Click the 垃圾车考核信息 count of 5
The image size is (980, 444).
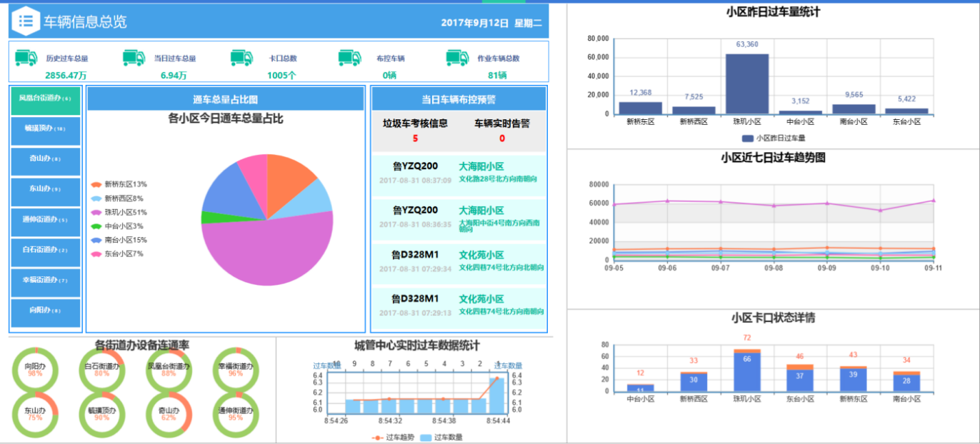(x=415, y=138)
